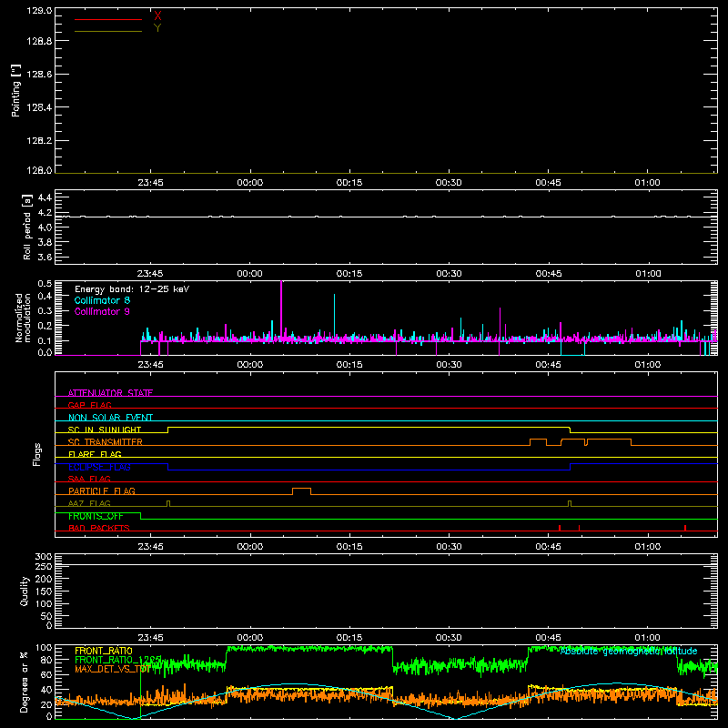This screenshot has height=728, width=728.
Task: Click the PARTICLE_FLAG label
Action: click(102, 490)
